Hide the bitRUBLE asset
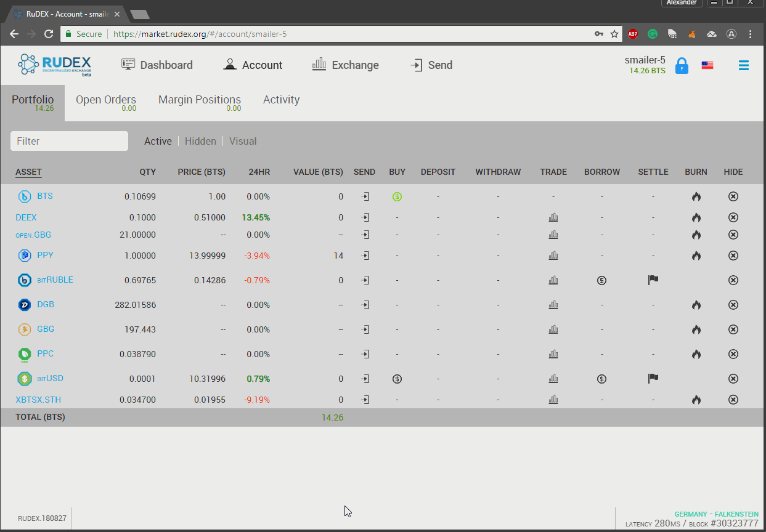Screen dimensions: 766x532 733,280
